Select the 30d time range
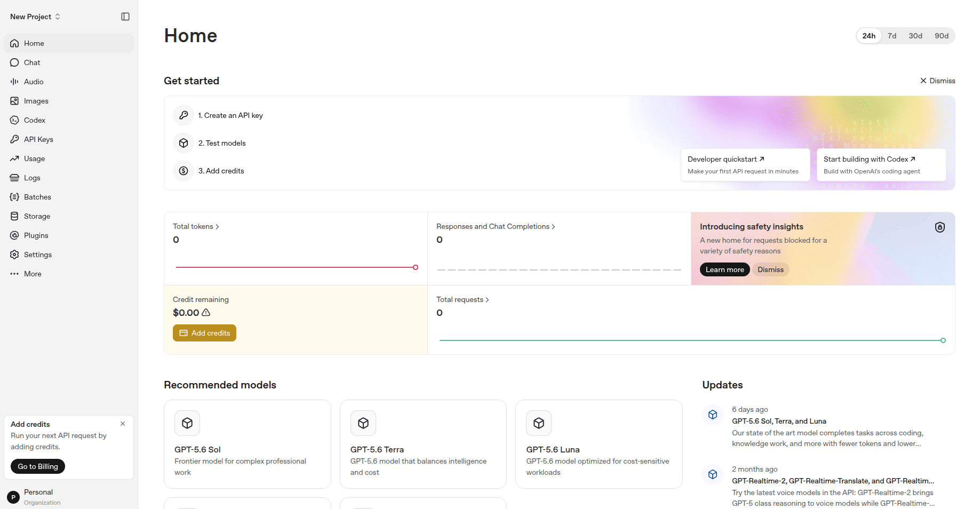Image resolution: width=980 pixels, height=509 pixels. 915,36
